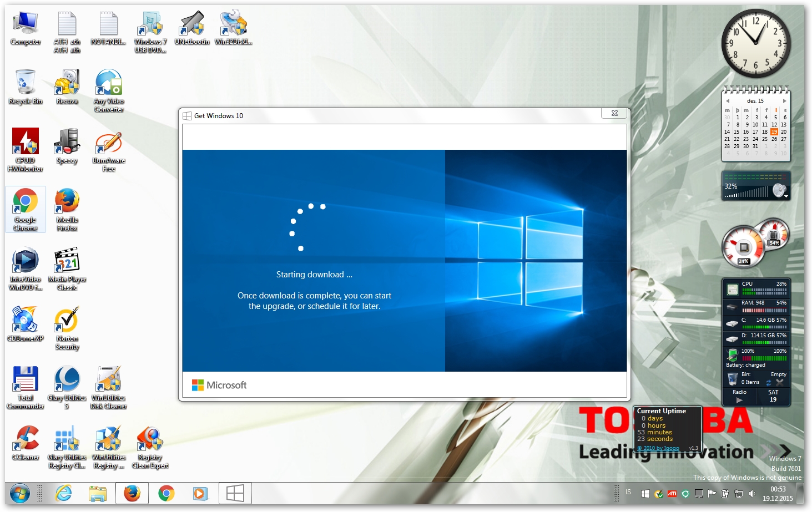Click the Microsoft logo in dialog
Image resolution: width=812 pixels, height=512 pixels.
point(219,385)
